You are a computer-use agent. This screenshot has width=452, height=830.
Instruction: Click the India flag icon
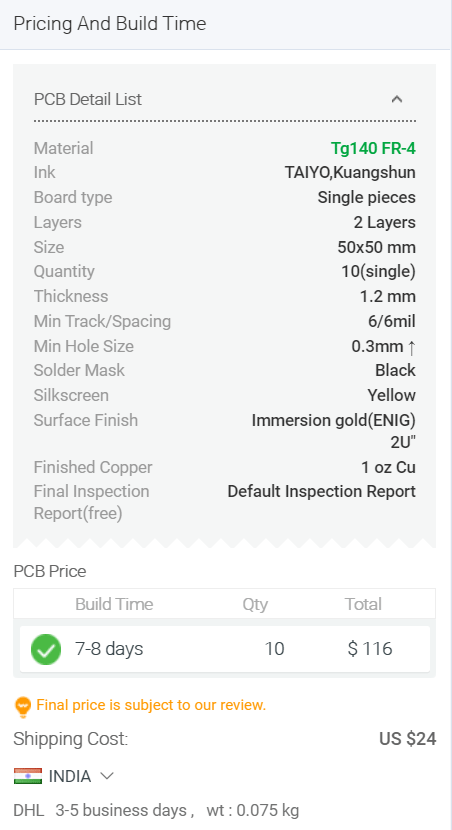[x=28, y=776]
